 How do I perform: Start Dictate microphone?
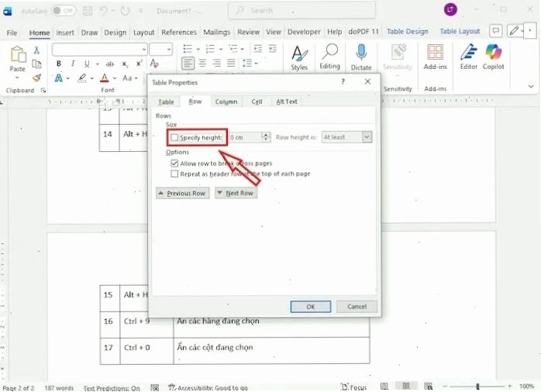[x=361, y=57]
